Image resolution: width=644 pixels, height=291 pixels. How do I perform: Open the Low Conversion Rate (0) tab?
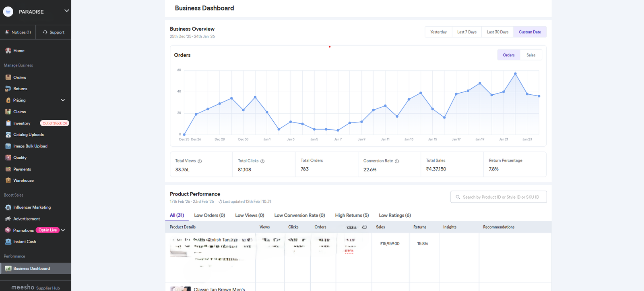click(x=299, y=215)
